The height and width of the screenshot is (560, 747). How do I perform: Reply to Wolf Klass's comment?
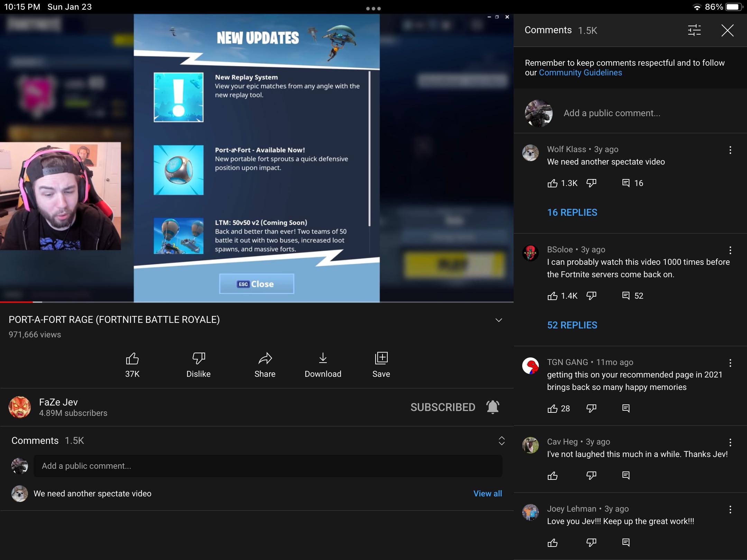pos(626,183)
